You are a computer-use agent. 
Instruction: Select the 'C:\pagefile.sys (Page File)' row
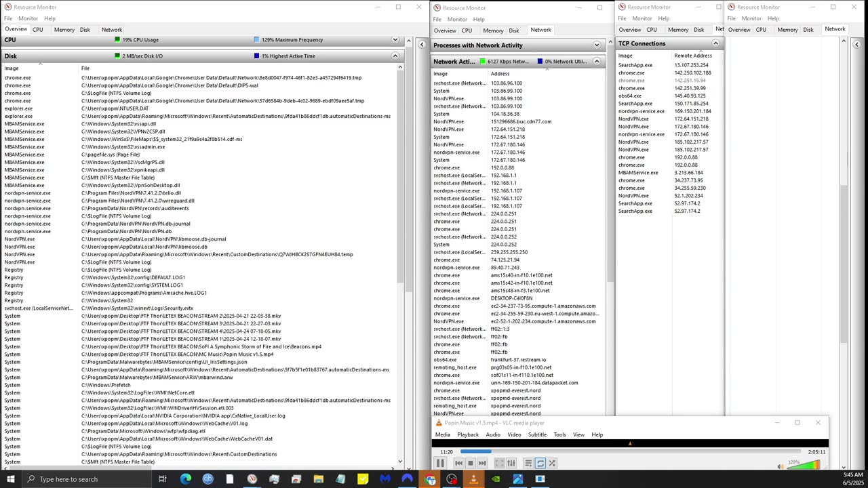(198, 155)
